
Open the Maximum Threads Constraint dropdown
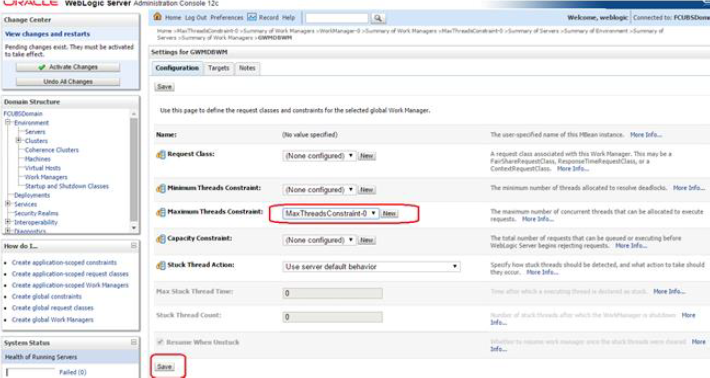(x=331, y=213)
